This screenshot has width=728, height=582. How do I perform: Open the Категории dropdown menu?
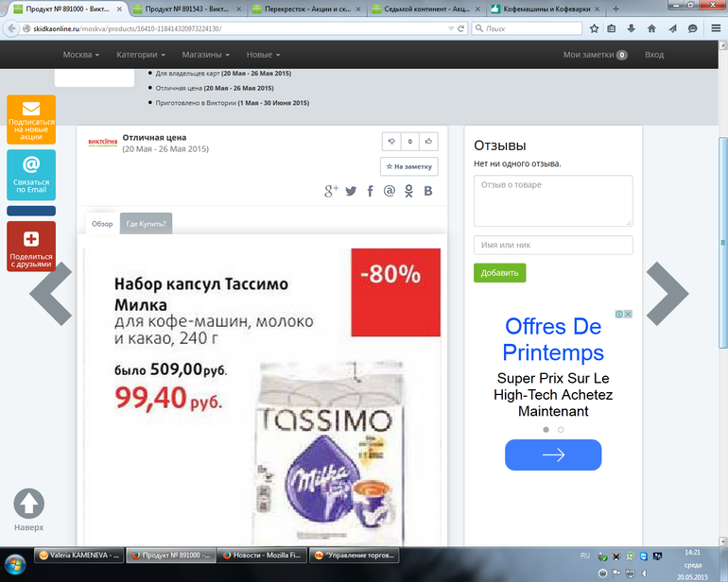(141, 55)
